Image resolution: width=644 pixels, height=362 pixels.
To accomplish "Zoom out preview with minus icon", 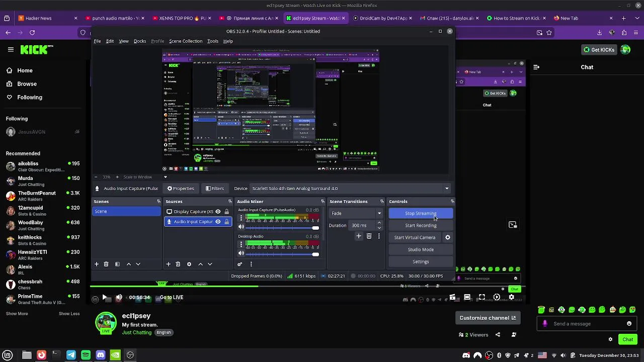I will pyautogui.click(x=96, y=177).
